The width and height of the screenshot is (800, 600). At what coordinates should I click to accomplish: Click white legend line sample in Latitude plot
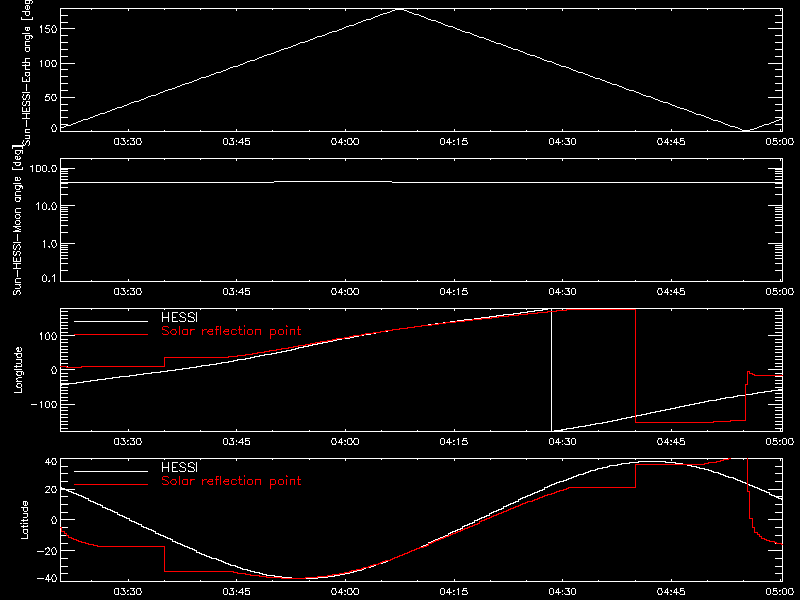pos(111,471)
